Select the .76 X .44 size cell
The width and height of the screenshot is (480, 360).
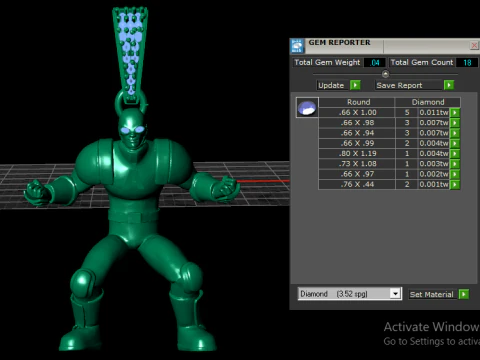point(357,185)
